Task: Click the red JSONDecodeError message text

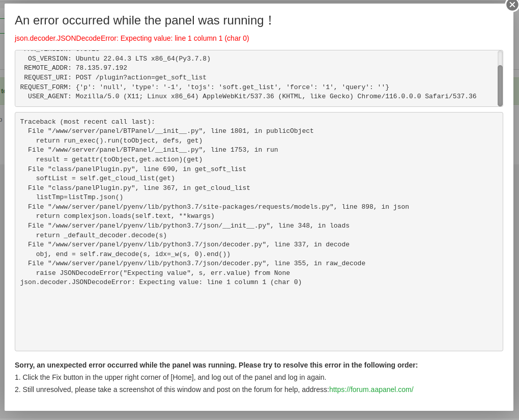Action: coord(132,38)
